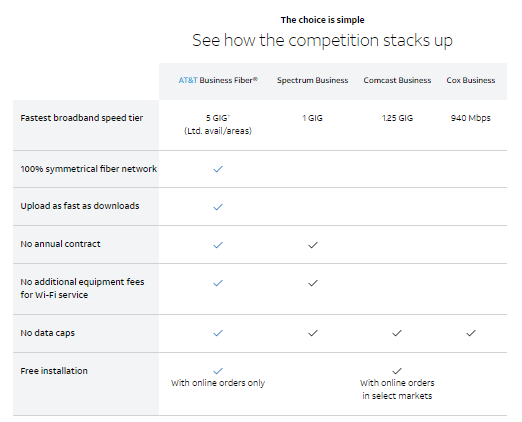
Task: Click 'See how the competition stacks up' heading
Action: (322, 41)
